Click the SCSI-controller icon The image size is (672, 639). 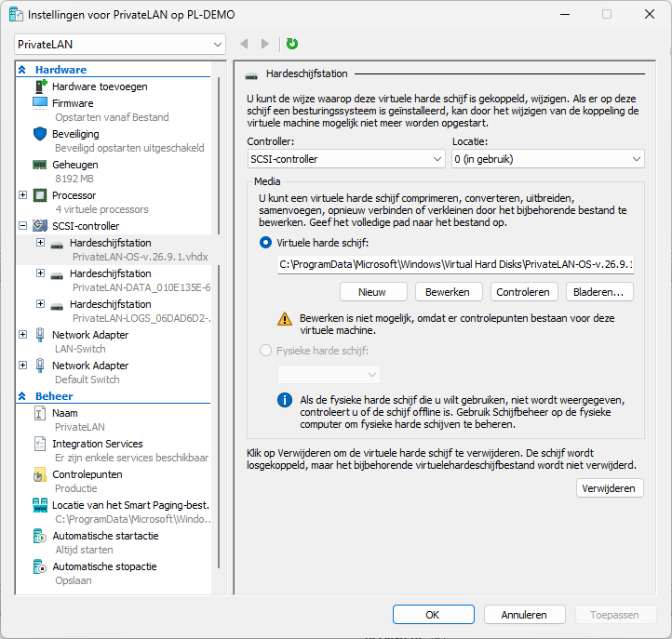point(40,226)
